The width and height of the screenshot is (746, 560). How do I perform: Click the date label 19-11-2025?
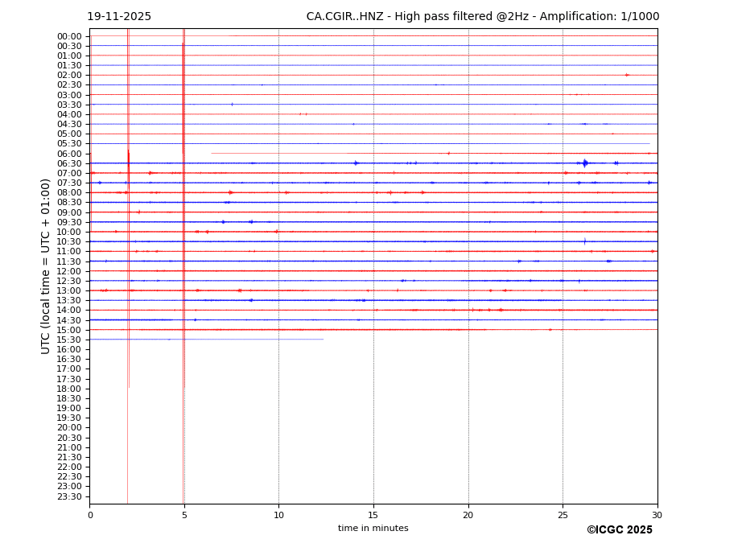point(119,17)
